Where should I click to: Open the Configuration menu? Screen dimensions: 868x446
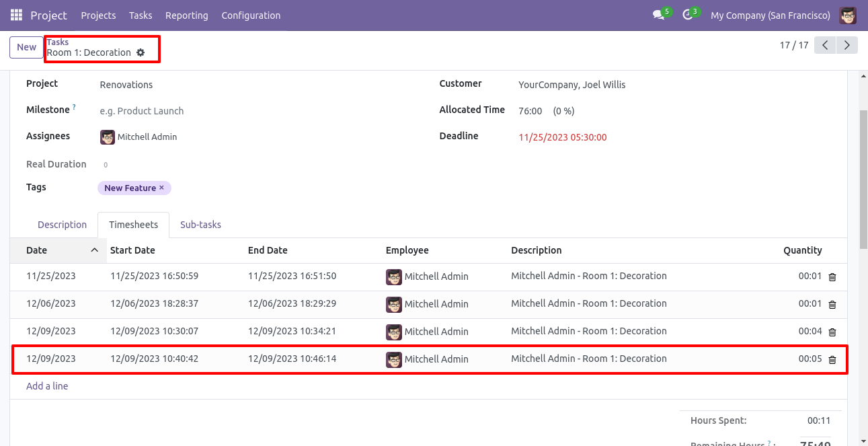(251, 15)
